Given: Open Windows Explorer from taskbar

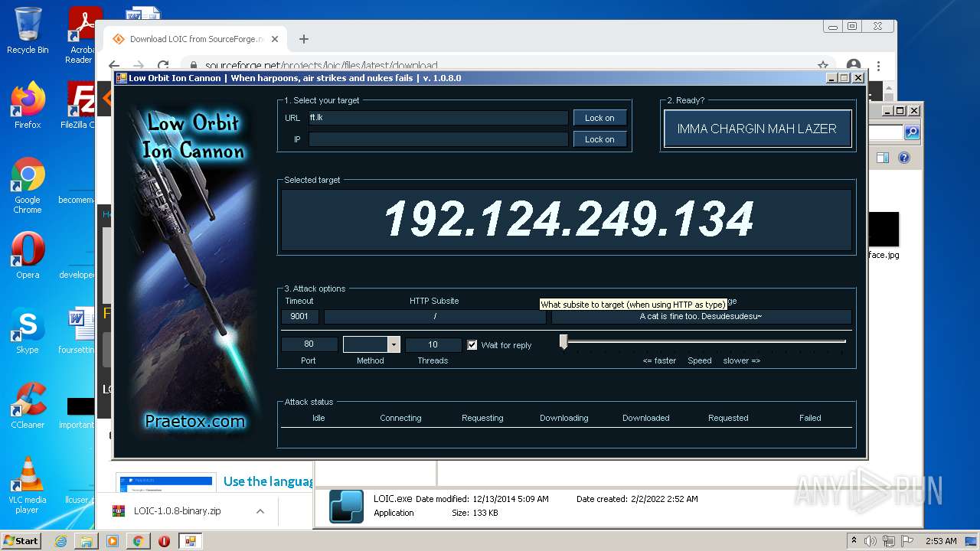Looking at the screenshot, I should point(87,541).
